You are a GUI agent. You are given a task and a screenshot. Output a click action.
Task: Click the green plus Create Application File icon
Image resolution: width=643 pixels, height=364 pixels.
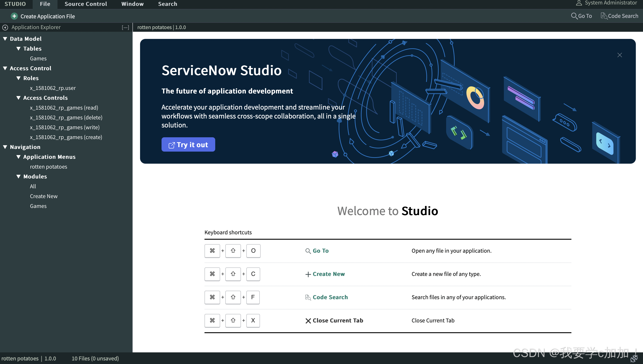click(14, 16)
